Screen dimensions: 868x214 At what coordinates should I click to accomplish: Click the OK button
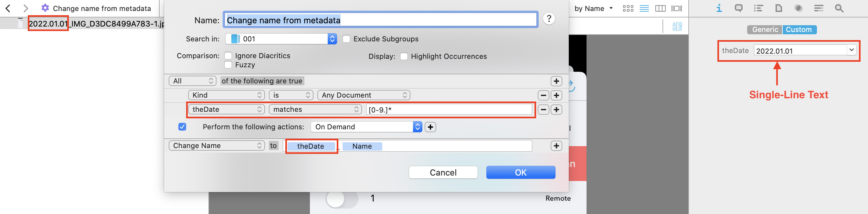click(521, 173)
